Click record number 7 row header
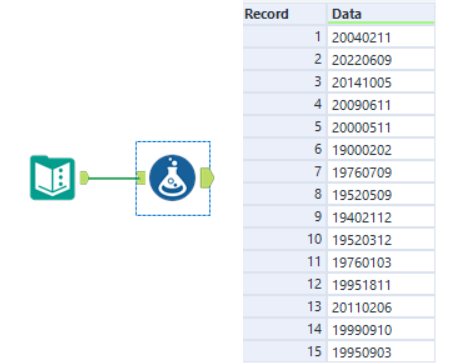475x364 pixels. [x=284, y=172]
